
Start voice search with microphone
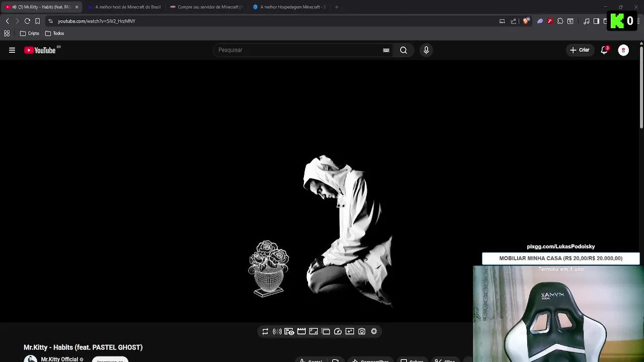point(426,50)
